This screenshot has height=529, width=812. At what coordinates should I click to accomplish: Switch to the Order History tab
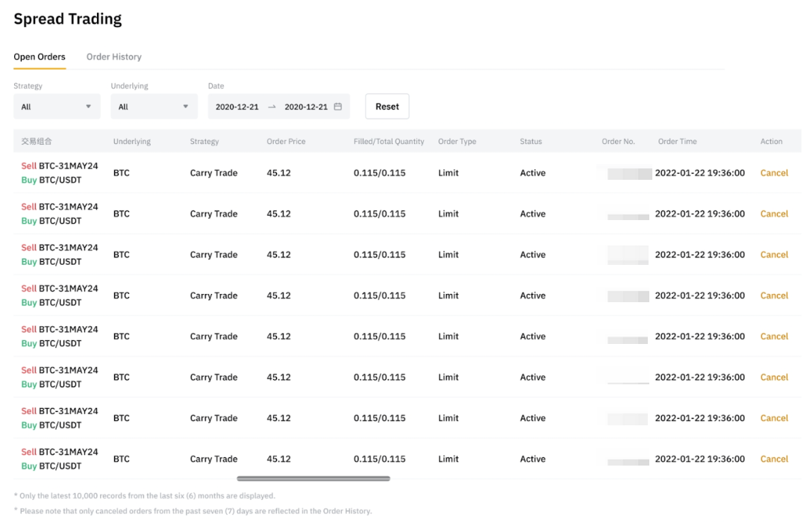(113, 57)
